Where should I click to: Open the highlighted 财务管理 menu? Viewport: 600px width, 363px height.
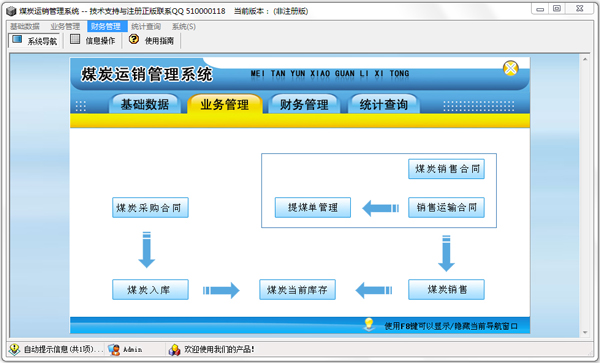(x=106, y=26)
